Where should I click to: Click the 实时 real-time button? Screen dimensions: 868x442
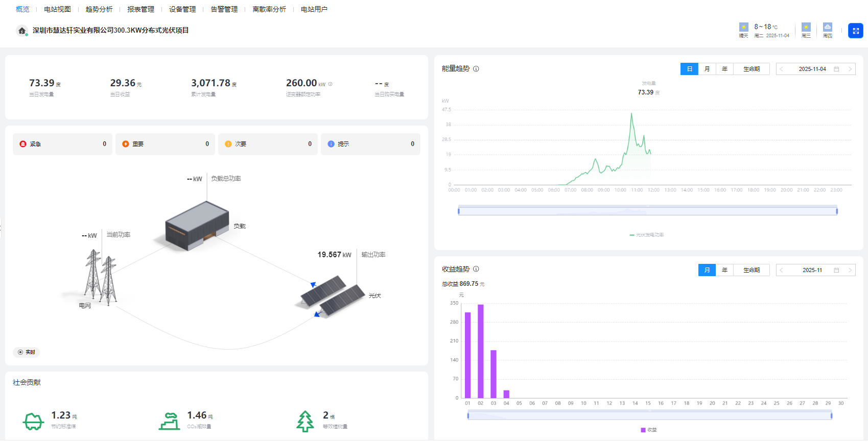[x=27, y=352]
